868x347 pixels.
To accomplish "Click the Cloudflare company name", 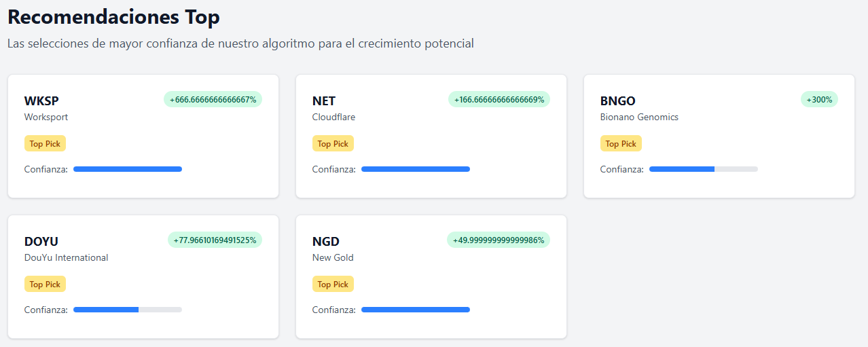I will [x=333, y=117].
